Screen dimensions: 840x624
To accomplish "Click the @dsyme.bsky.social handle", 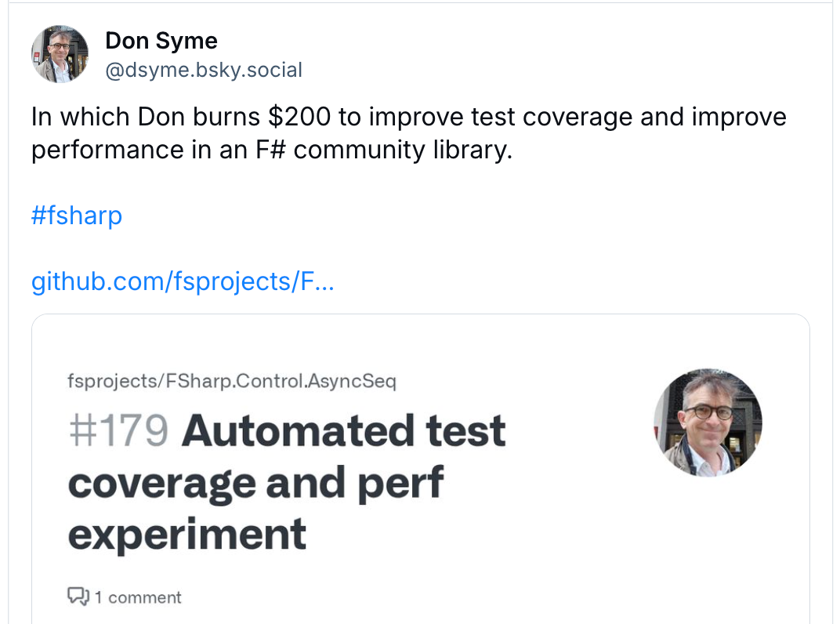I will [204, 70].
